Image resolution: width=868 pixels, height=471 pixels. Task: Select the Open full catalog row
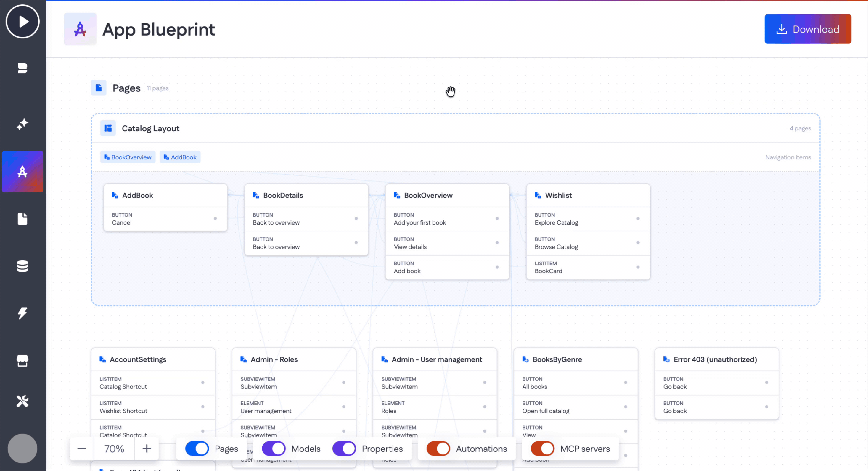[576, 407]
